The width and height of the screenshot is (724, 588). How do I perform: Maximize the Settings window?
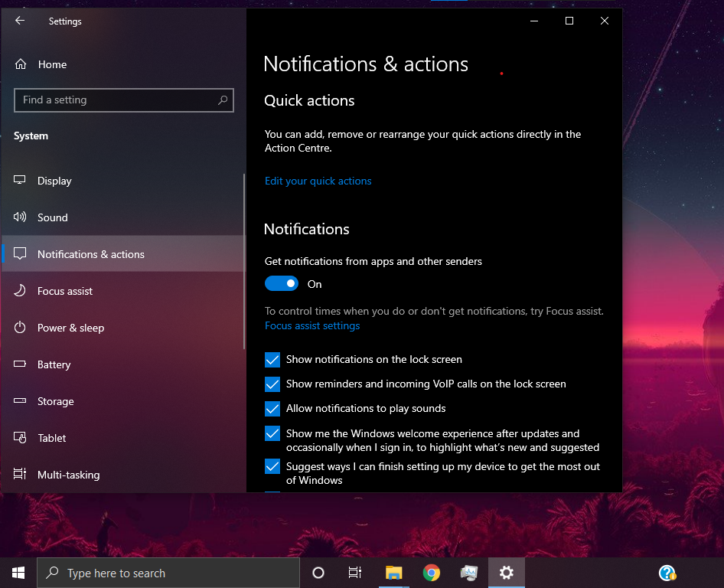(x=569, y=21)
